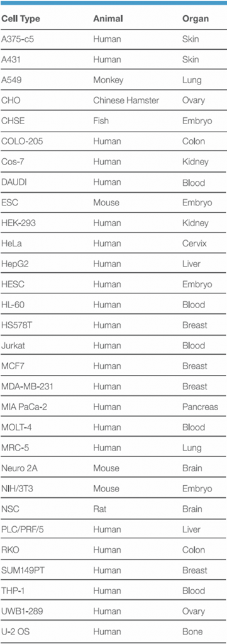
Task: Select the MIA PaCa-2 row
Action: point(113,406)
